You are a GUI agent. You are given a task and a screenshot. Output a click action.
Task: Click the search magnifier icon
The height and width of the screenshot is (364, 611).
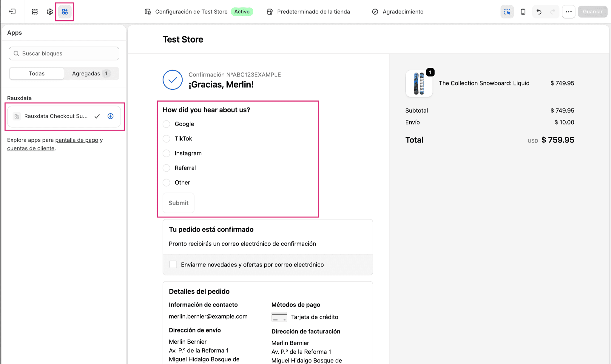click(x=16, y=53)
